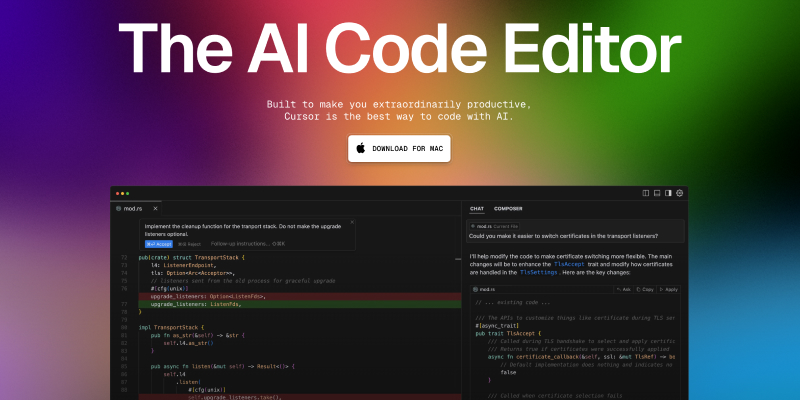Click '// ... existing code ...' in the chat snippet
Viewport: 800px width, 400px height.
513,303
